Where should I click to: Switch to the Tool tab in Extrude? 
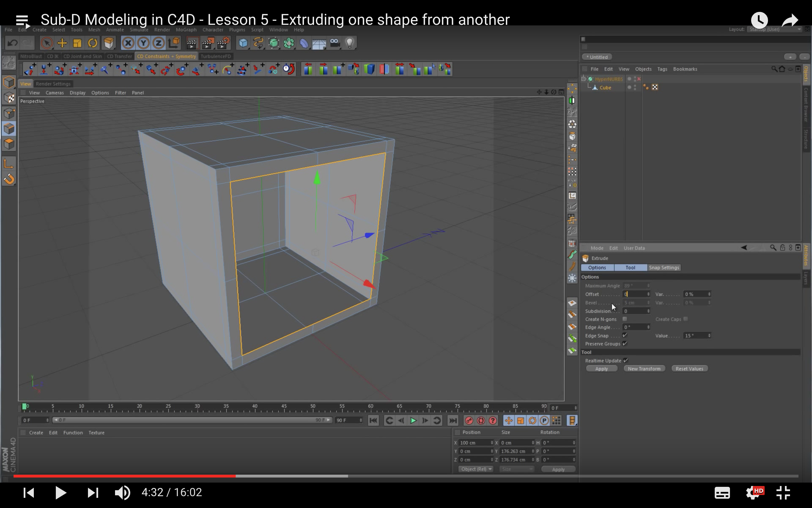[630, 268]
